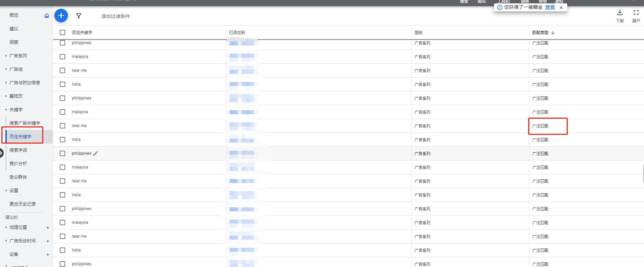
Task: Check the first near me row checkbox
Action: click(x=62, y=70)
